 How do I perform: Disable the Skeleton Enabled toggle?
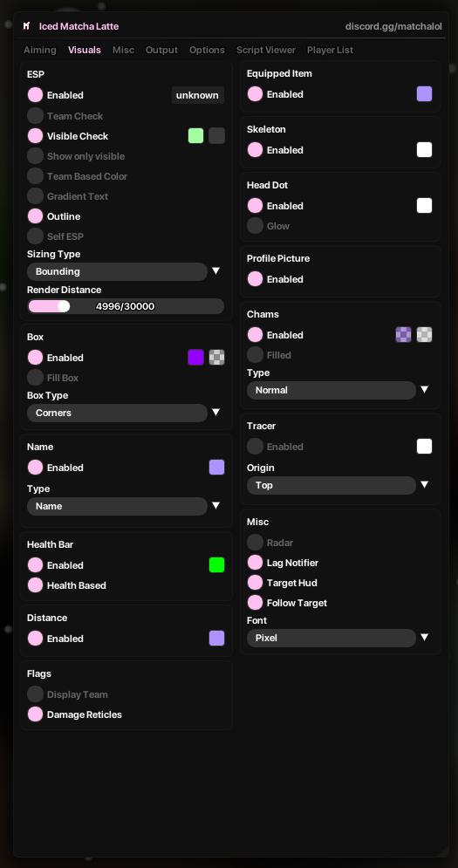tap(255, 149)
